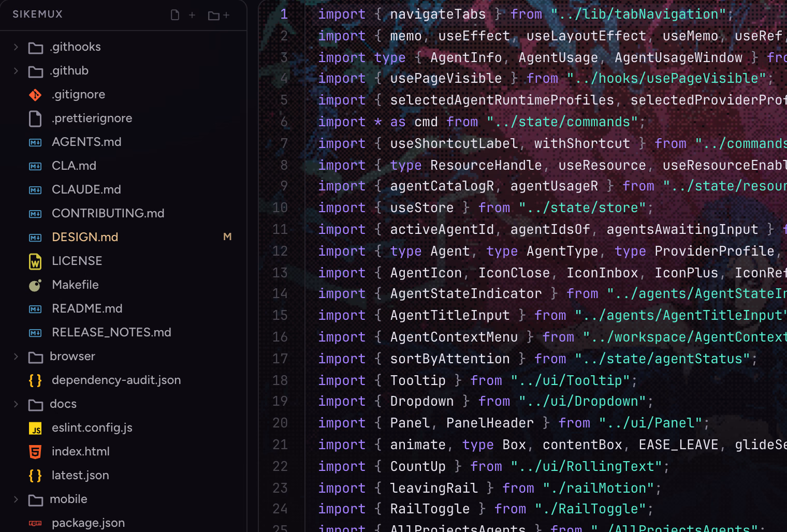Create a new folder in SIKEMUX explorer

click(218, 15)
